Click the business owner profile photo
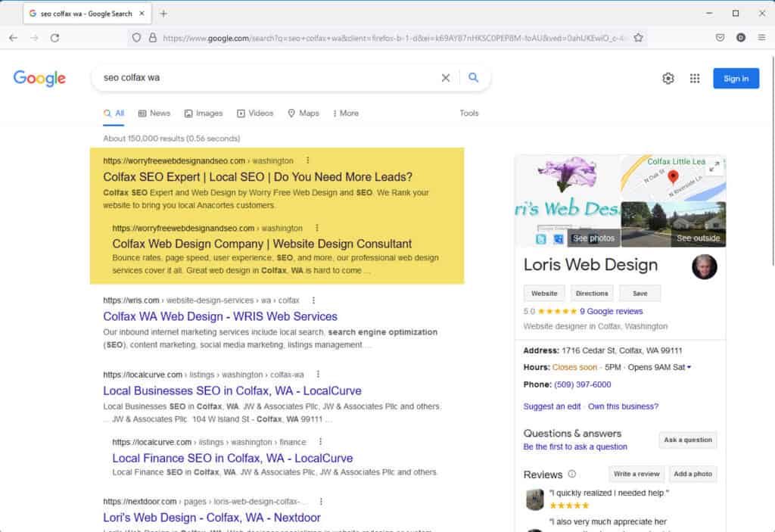 coord(705,266)
